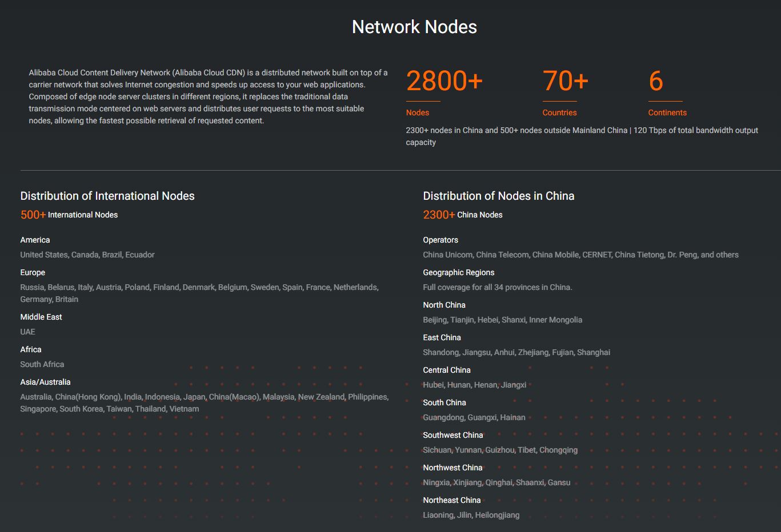Click the Northwest China heading

(x=453, y=467)
